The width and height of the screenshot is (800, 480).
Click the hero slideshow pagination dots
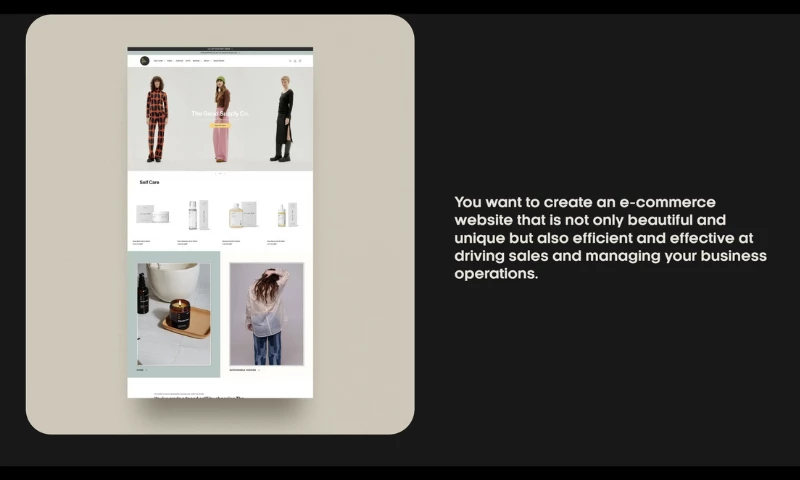[220, 173]
